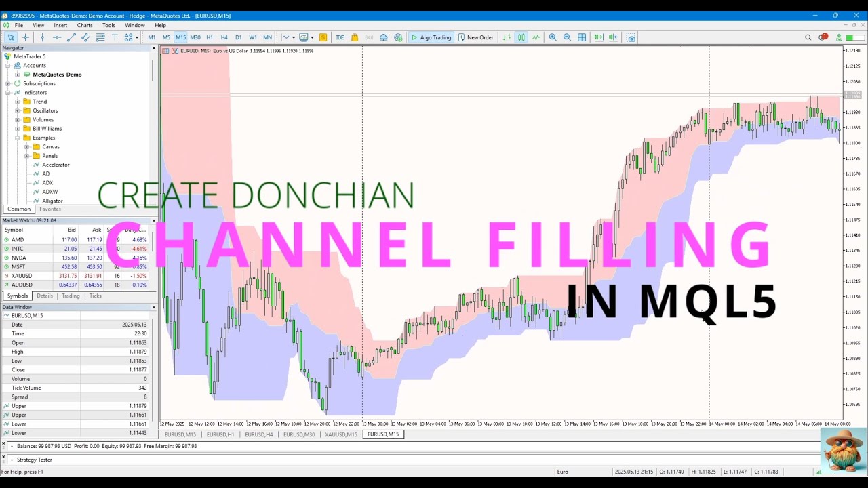Open the signals broadcast icon
This screenshot has height=488, width=868.
click(369, 37)
